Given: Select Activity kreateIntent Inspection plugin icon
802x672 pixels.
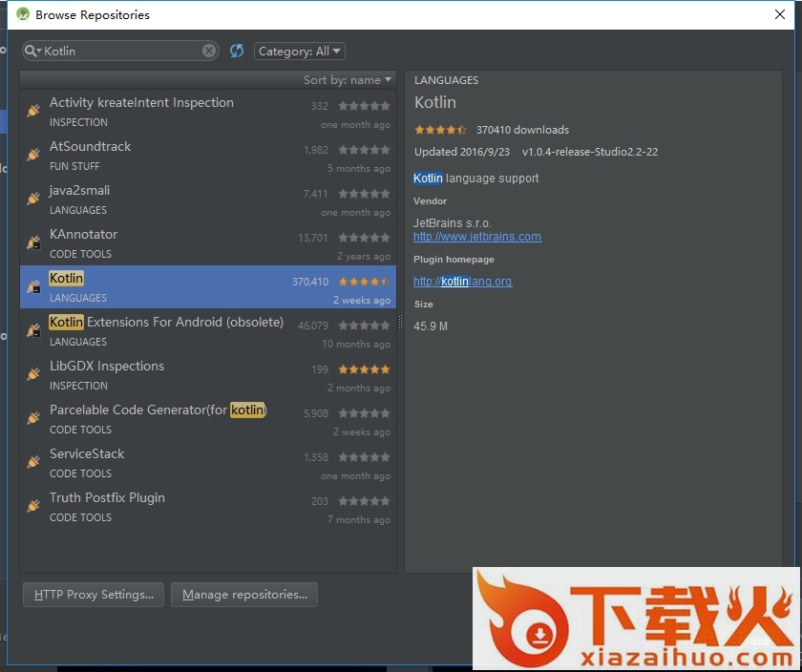Looking at the screenshot, I should tap(33, 110).
